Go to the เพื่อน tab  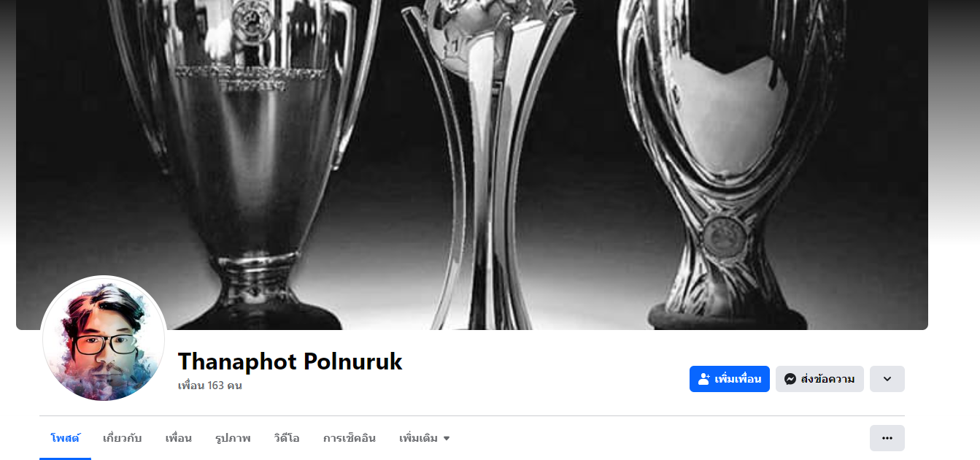pyautogui.click(x=179, y=438)
